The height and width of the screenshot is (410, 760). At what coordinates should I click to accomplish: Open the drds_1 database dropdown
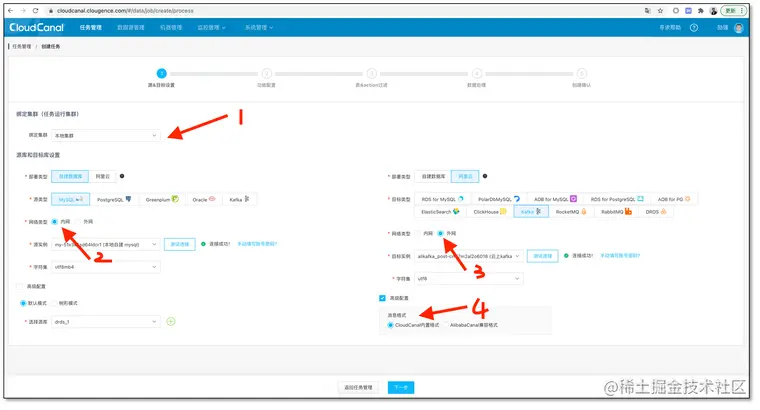[x=106, y=321]
